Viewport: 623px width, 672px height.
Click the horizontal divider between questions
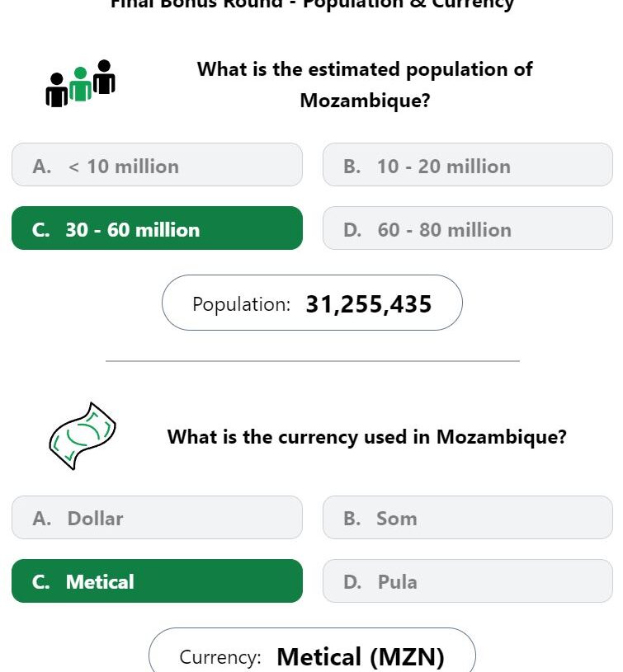tap(313, 361)
